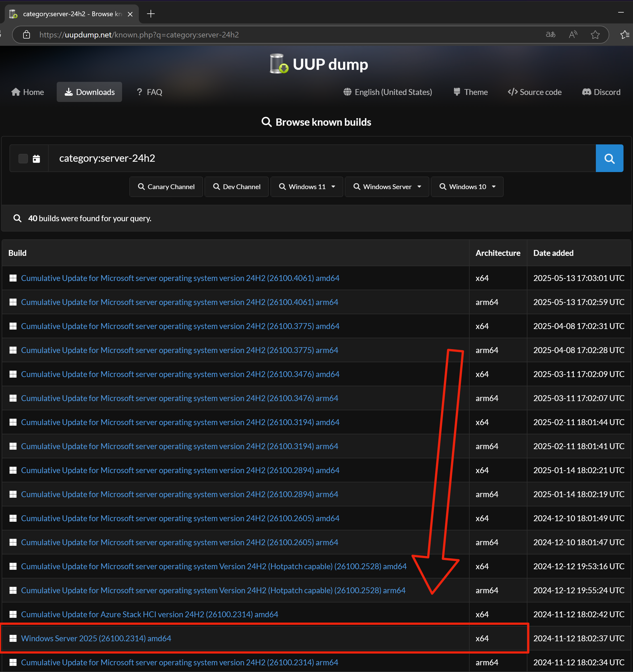Expand the Windows 10 dropdown
Image resolution: width=633 pixels, height=672 pixels.
point(467,187)
